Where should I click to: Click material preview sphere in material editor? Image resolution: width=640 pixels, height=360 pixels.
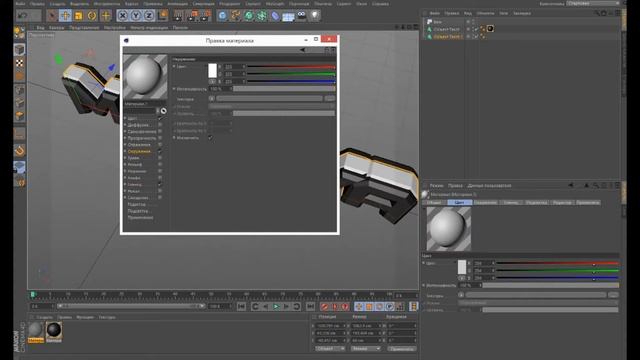pyautogui.click(x=145, y=77)
